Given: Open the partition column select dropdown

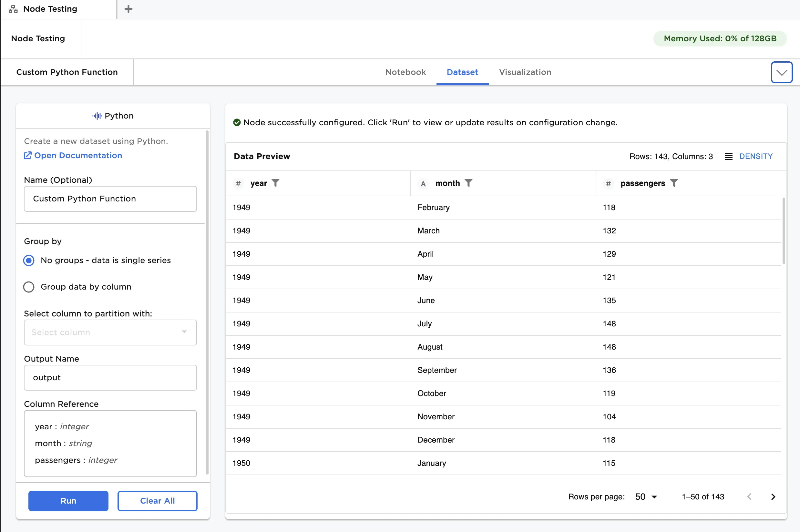Looking at the screenshot, I should point(110,332).
